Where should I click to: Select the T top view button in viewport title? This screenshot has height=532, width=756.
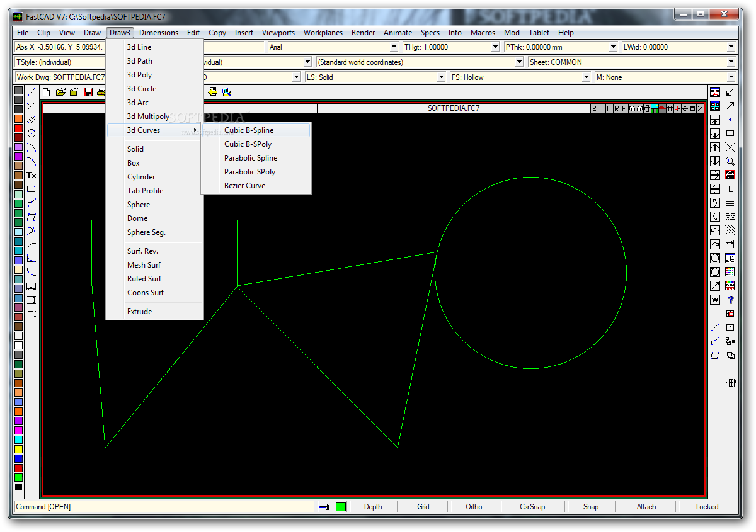(x=602, y=108)
